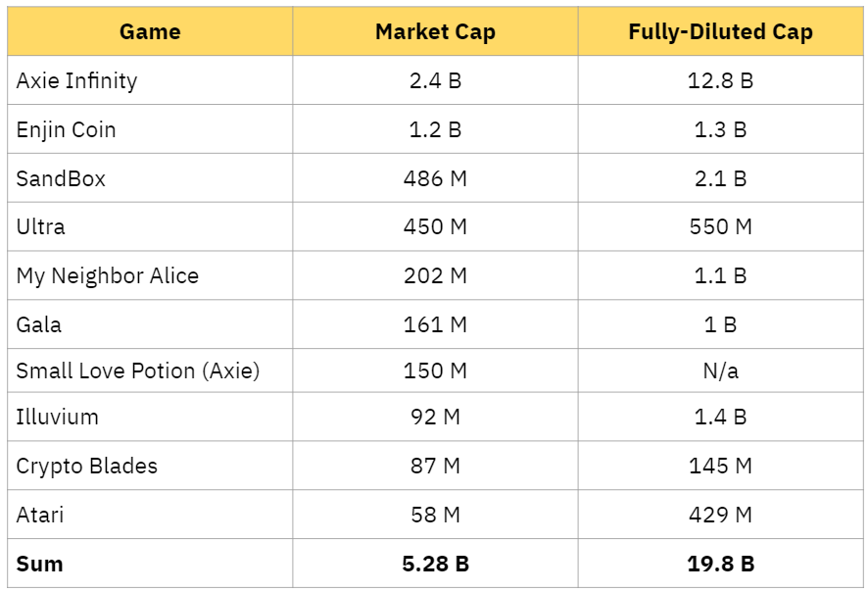
Task: Click the Crypto Blades cell
Action: coord(86,467)
